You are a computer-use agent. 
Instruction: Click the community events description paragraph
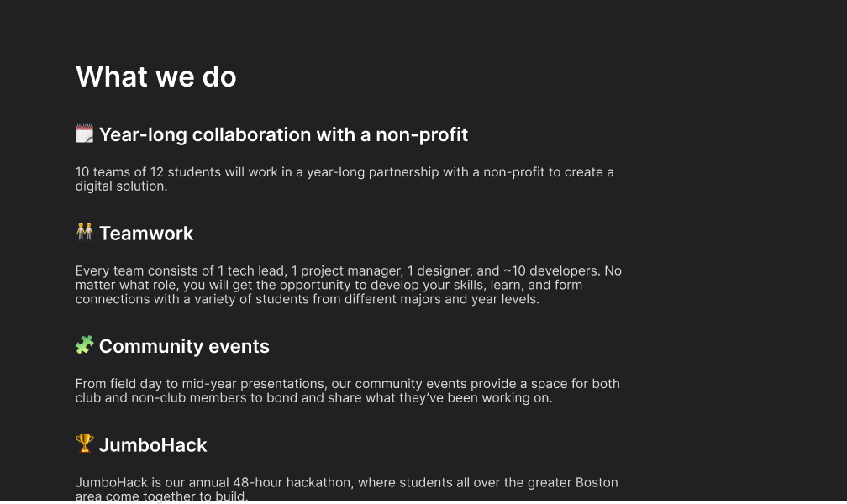point(347,391)
